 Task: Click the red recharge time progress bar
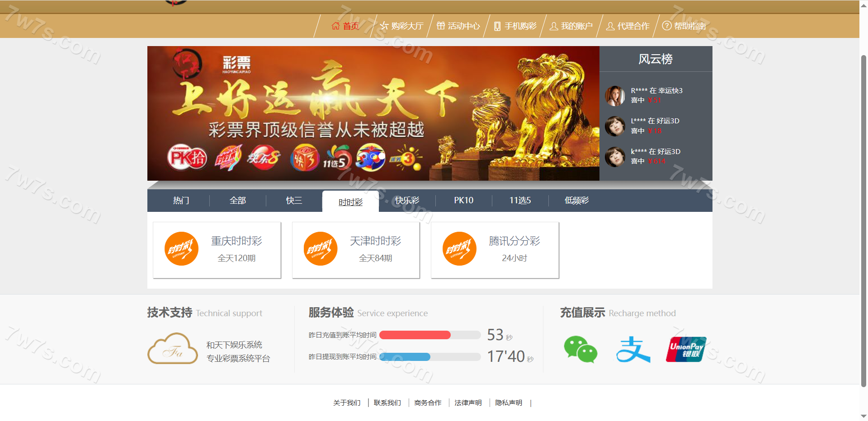click(415, 335)
